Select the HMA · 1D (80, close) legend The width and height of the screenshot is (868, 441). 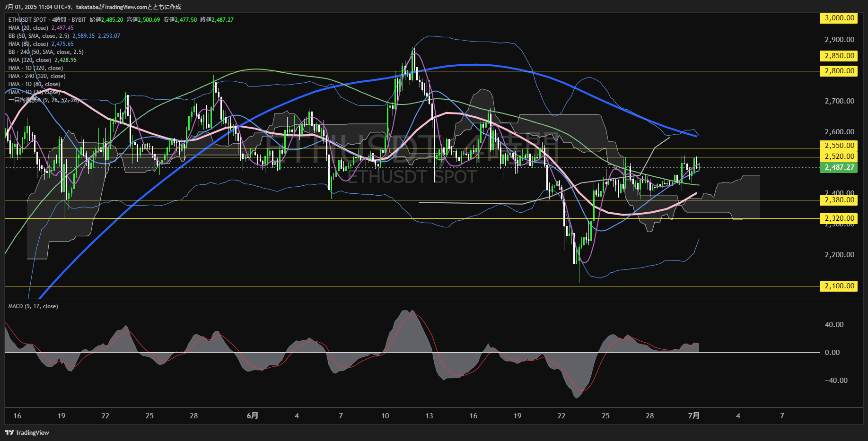[x=34, y=84]
